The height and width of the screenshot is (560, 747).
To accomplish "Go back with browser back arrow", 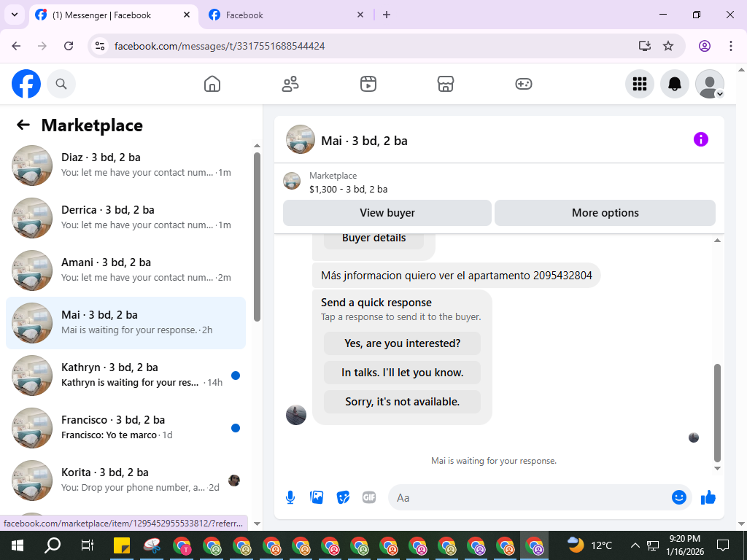I will tap(16, 46).
